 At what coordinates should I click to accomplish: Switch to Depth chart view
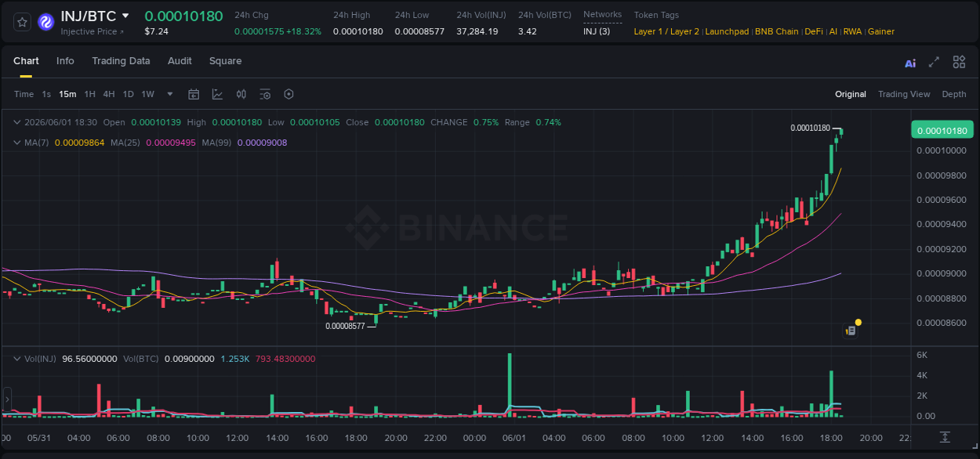(x=954, y=94)
